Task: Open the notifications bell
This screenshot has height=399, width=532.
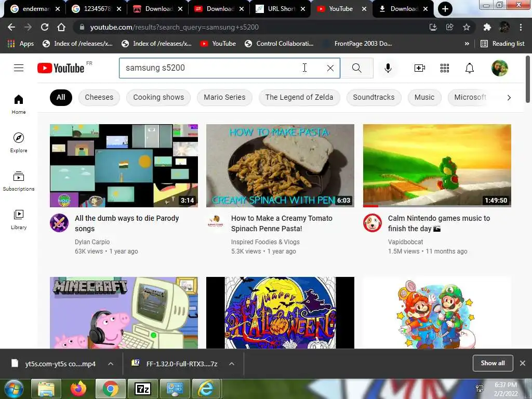Action: coord(469,68)
